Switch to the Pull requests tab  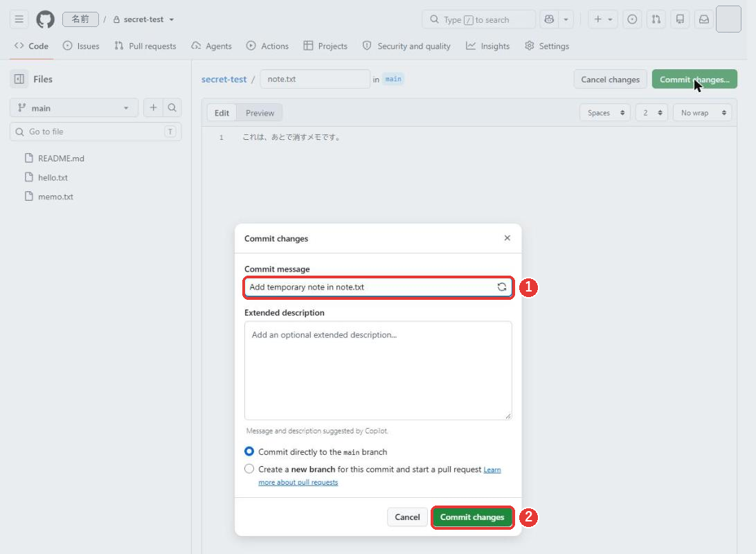(145, 46)
